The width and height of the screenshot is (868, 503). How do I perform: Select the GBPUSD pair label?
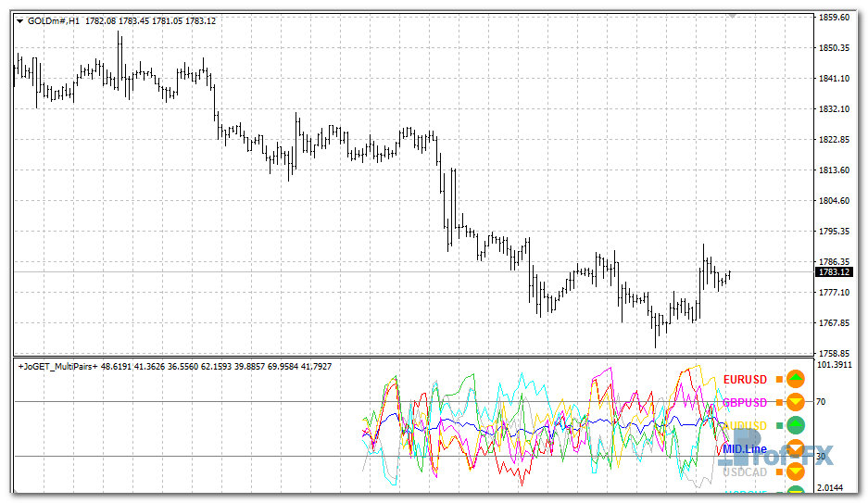(745, 402)
